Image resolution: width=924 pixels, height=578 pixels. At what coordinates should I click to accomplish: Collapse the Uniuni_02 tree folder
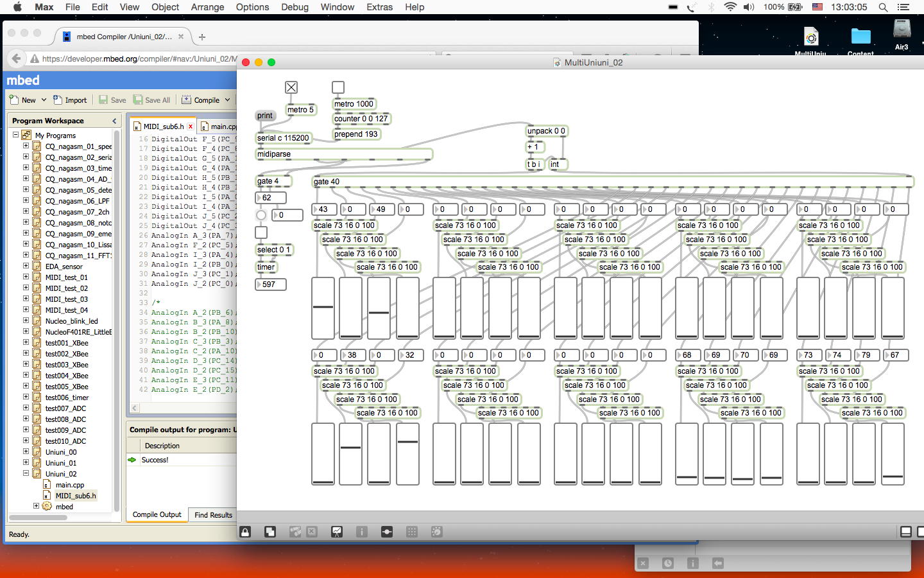[26, 473]
